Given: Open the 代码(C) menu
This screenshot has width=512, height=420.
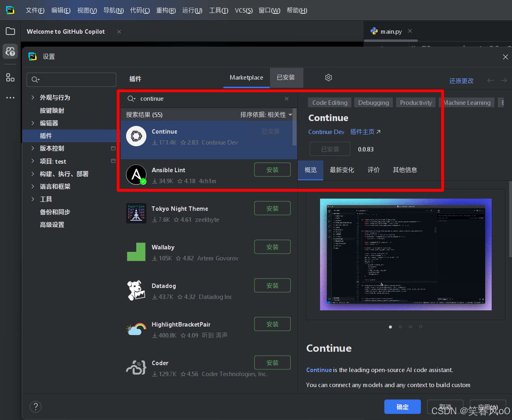Looking at the screenshot, I should pos(140,10).
